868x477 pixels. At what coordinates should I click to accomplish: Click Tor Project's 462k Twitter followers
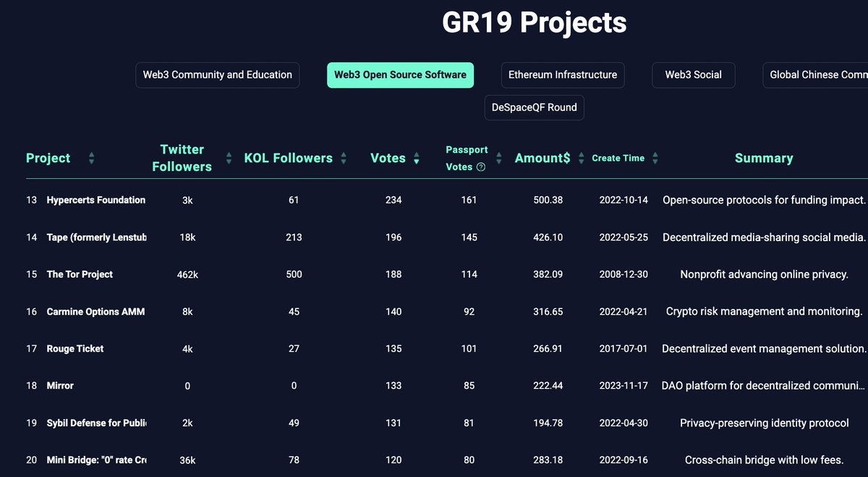tap(187, 274)
